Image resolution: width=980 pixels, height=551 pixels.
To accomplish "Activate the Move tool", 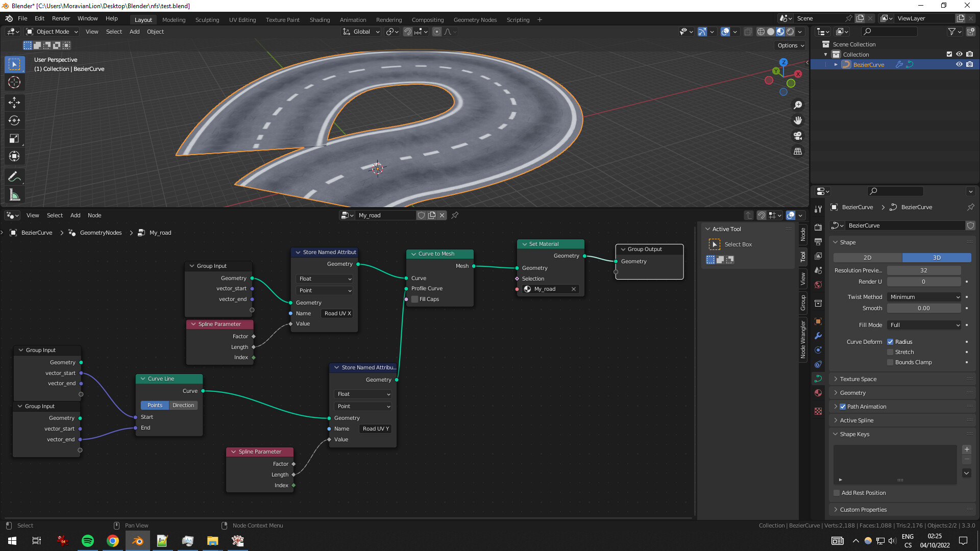I will (x=14, y=103).
